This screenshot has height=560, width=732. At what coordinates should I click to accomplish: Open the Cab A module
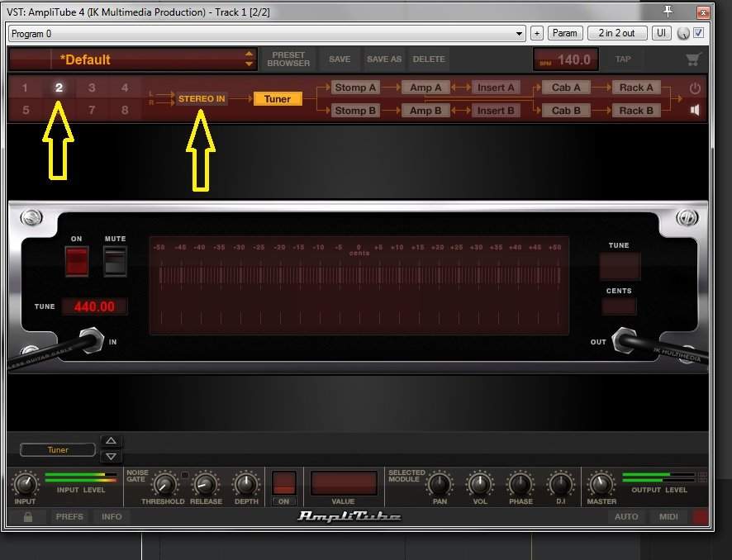[566, 88]
